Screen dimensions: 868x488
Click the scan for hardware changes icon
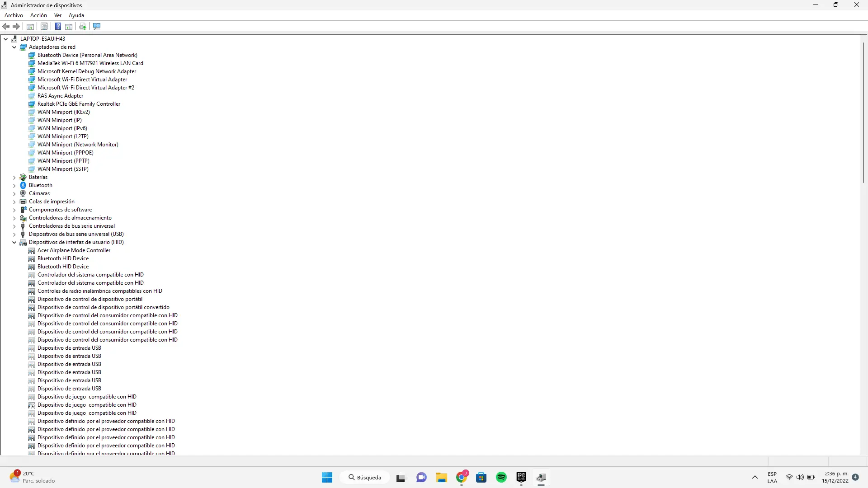click(97, 27)
